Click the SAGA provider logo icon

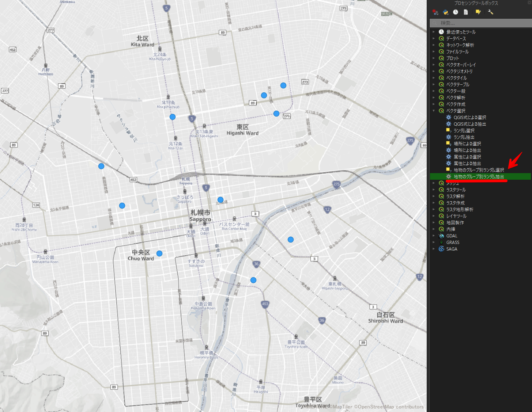(x=441, y=249)
